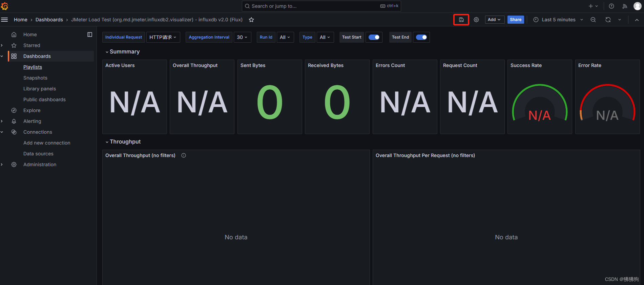This screenshot has width=644, height=285.
Task: Click the JMeter Load Test breadcrumb title
Action: coord(157,20)
